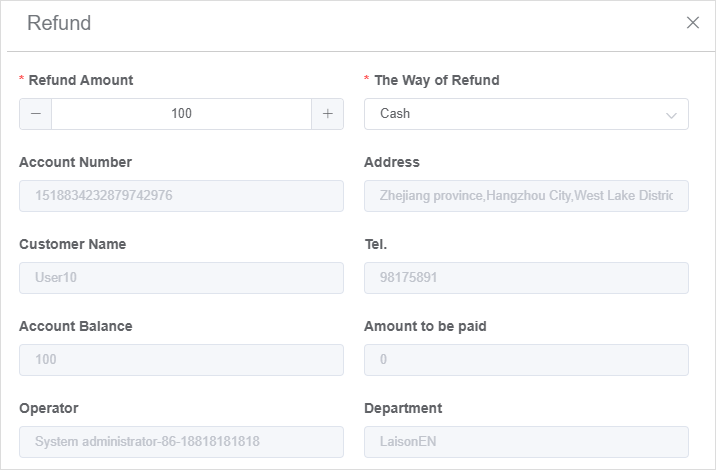Click the Tel. field showing 98175891
Screen dimensions: 716x470
click(526, 278)
